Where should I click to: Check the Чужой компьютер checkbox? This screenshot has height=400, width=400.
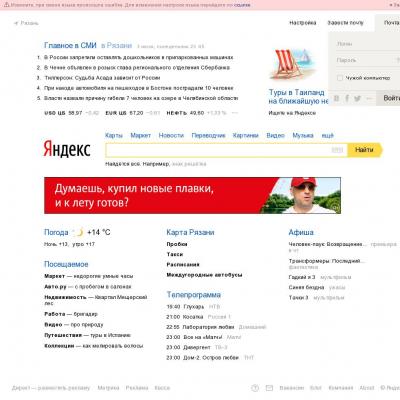[340, 78]
